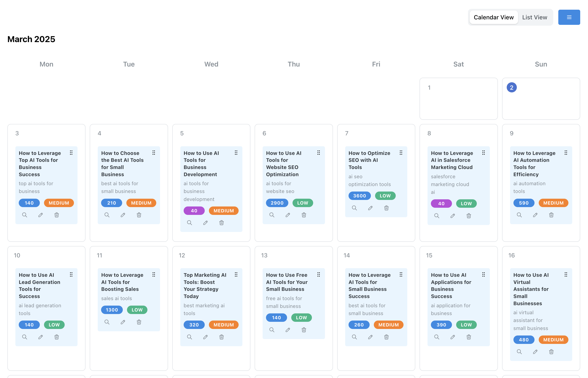Select the empty March 1 calendar cell
Image resolution: width=588 pixels, height=378 pixels.
coord(458,99)
